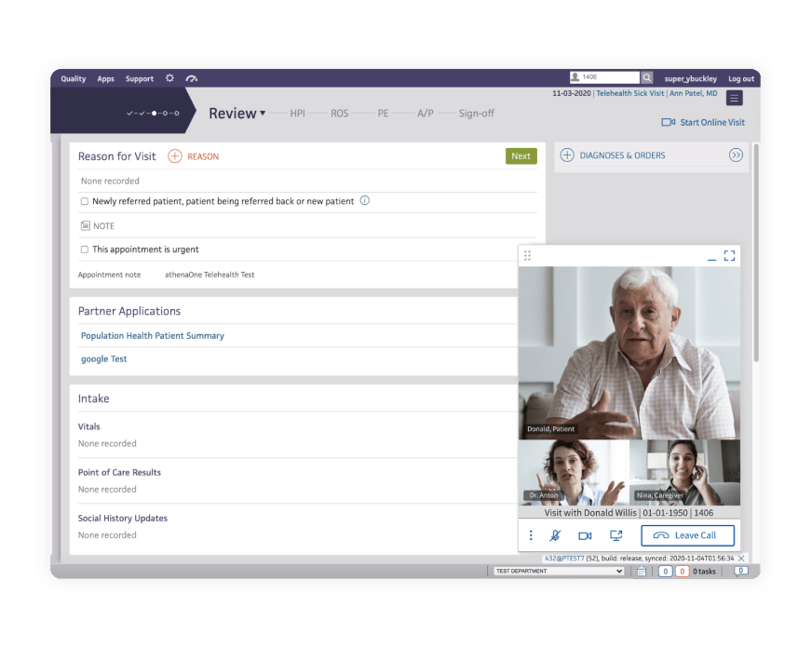Go to the A/P stage
Image resolution: width=812 pixels, height=648 pixels.
[x=426, y=114]
